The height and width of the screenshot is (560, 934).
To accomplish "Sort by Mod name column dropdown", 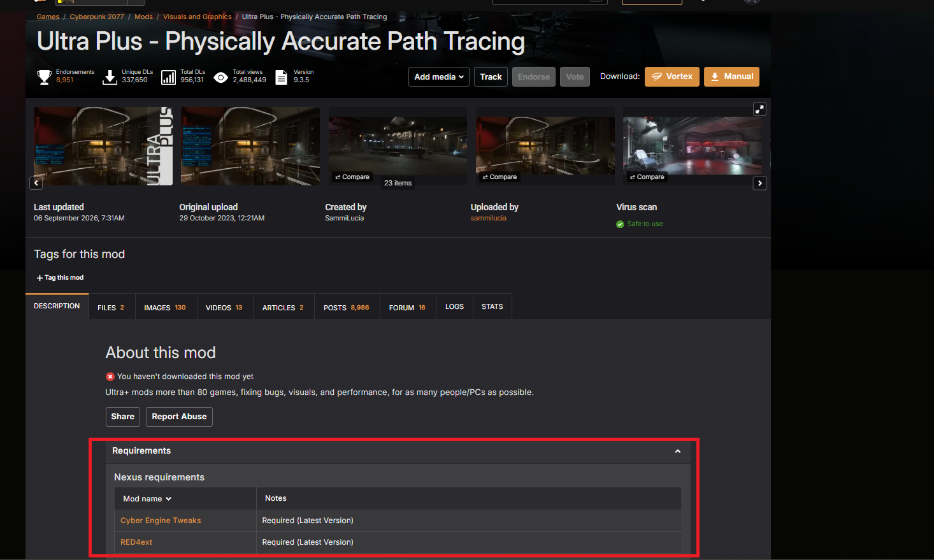I will (147, 499).
